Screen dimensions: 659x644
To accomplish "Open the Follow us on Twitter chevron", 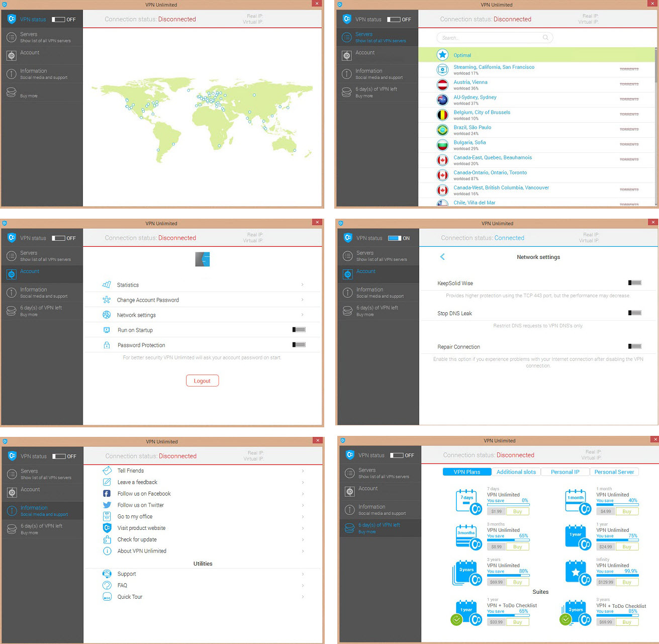I will pyautogui.click(x=303, y=505).
